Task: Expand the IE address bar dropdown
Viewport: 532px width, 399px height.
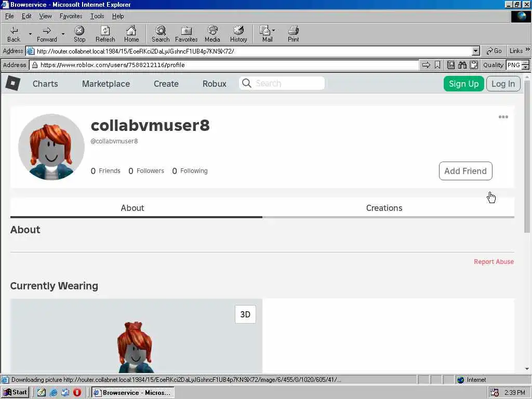Action: coord(476,51)
